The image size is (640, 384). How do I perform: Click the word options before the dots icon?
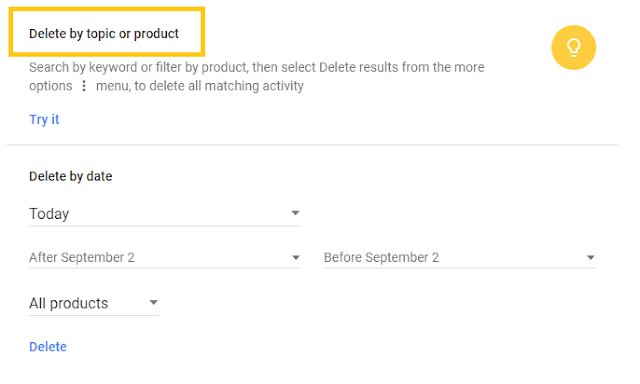tap(51, 86)
